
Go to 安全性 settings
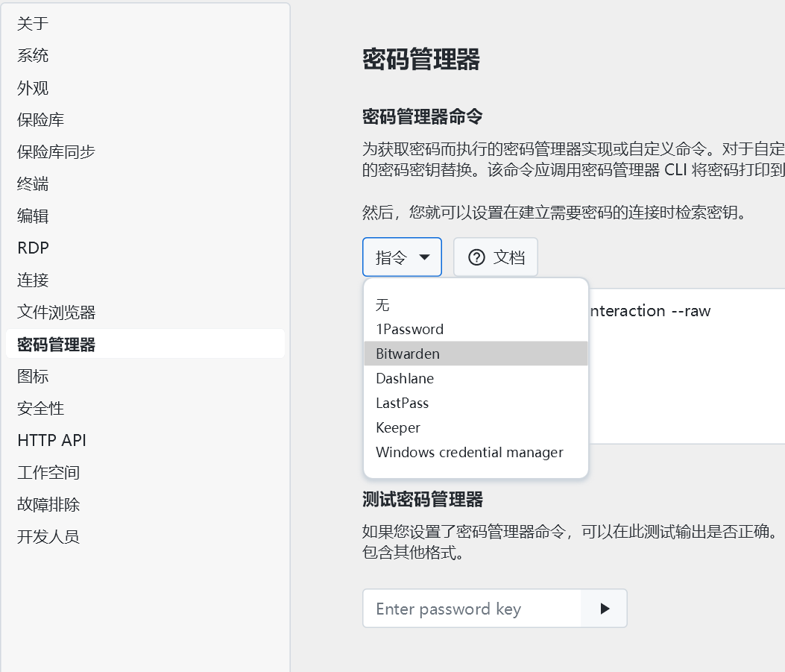[145, 408]
